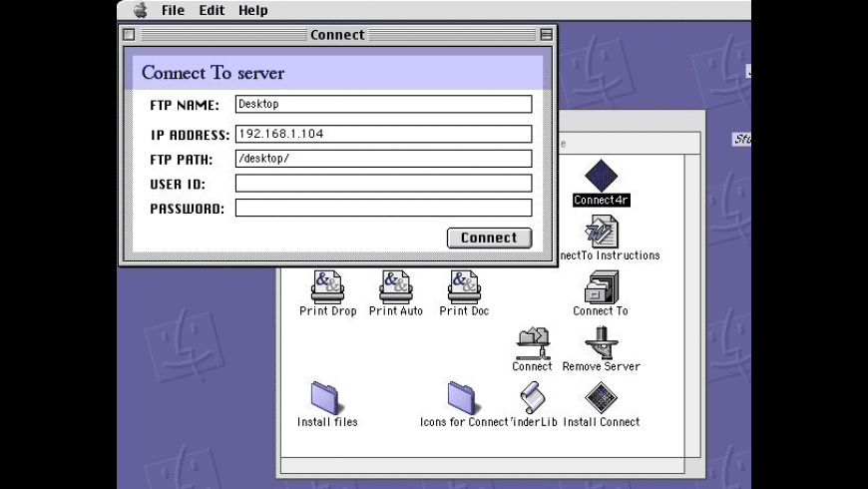Select the FinderLib script icon
This screenshot has width=868, height=489.
tap(532, 397)
